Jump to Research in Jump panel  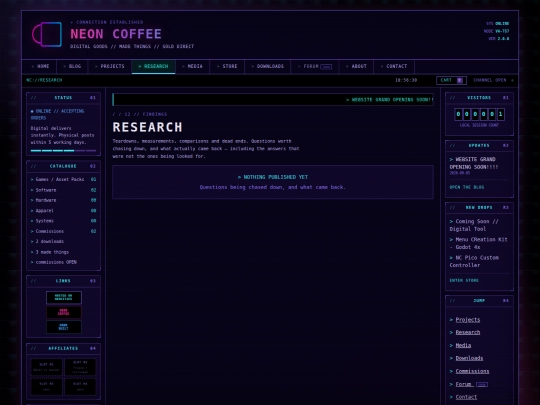(x=468, y=332)
